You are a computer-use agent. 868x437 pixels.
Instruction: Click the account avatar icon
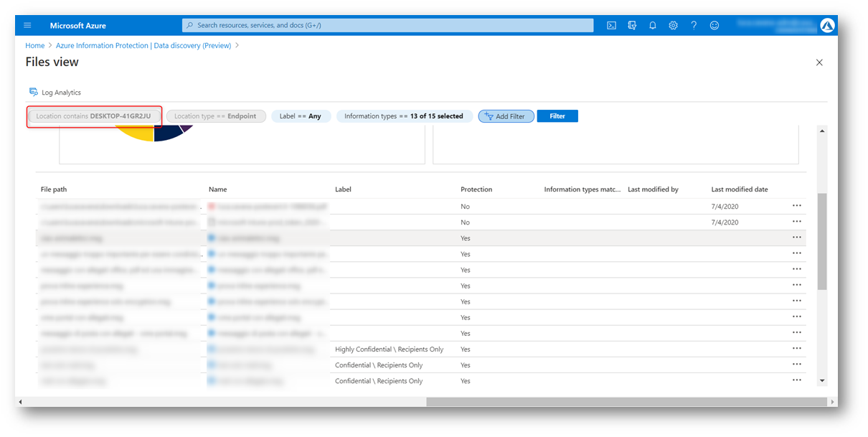tap(827, 25)
